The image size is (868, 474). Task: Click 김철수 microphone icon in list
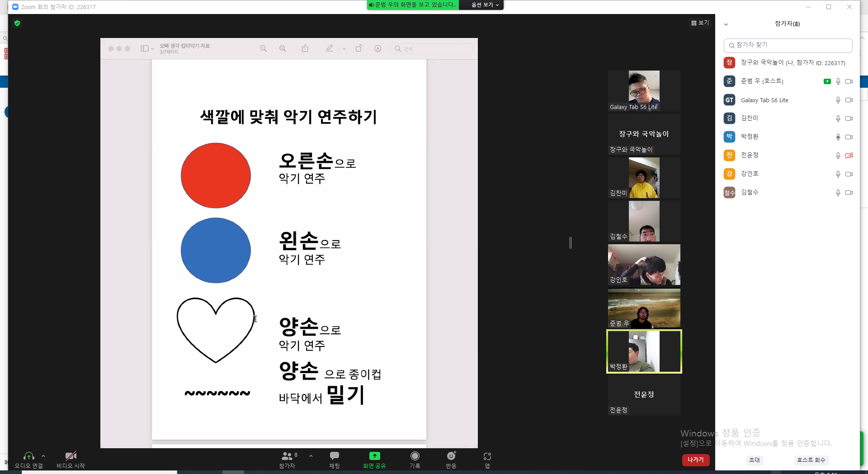[x=838, y=193]
